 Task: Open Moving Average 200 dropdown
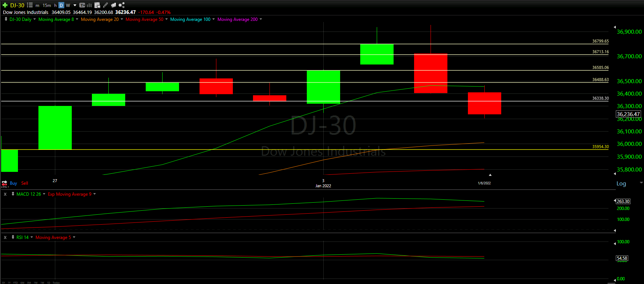click(261, 19)
